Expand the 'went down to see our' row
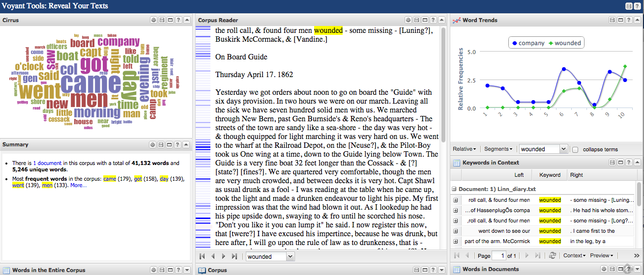Viewport: 644px width, 275px height. pos(456,231)
